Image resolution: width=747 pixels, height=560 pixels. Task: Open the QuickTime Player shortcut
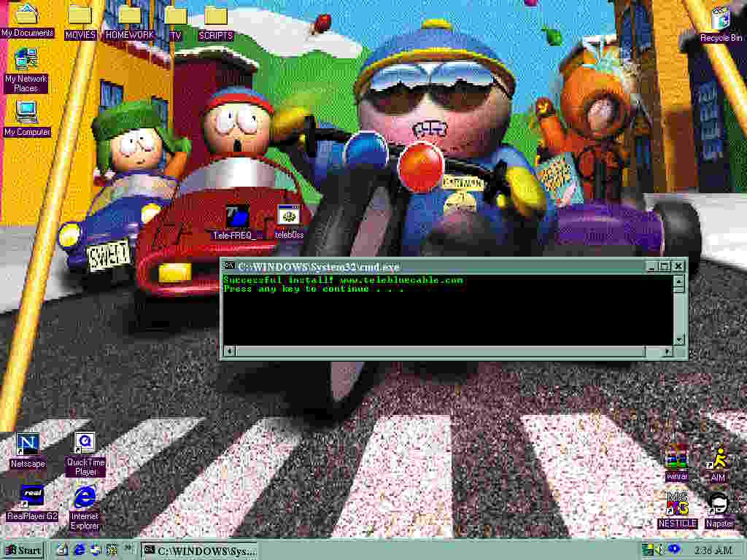click(x=85, y=443)
